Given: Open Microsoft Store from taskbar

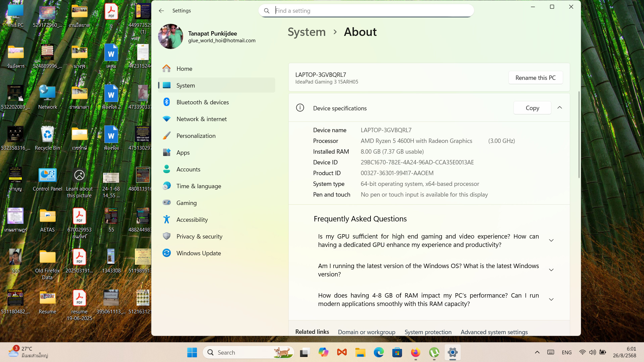Looking at the screenshot, I should point(397,352).
